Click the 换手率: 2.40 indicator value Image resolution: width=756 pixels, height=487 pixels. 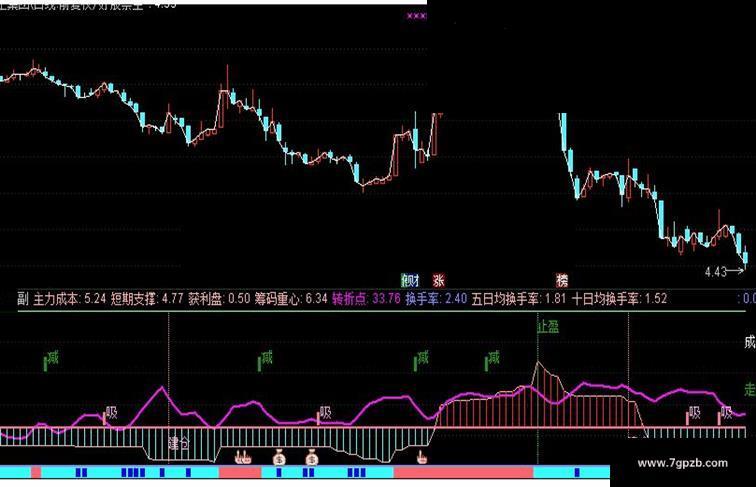436,299
